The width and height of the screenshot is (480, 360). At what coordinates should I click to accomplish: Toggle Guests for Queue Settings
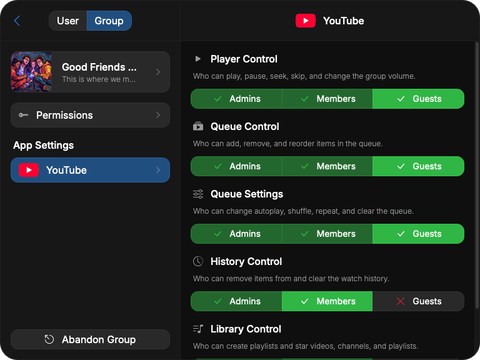(418, 234)
